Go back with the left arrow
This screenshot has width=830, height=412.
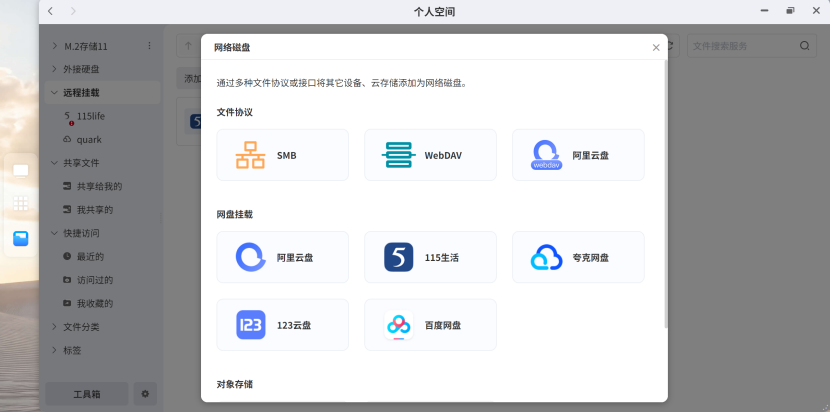tap(50, 11)
